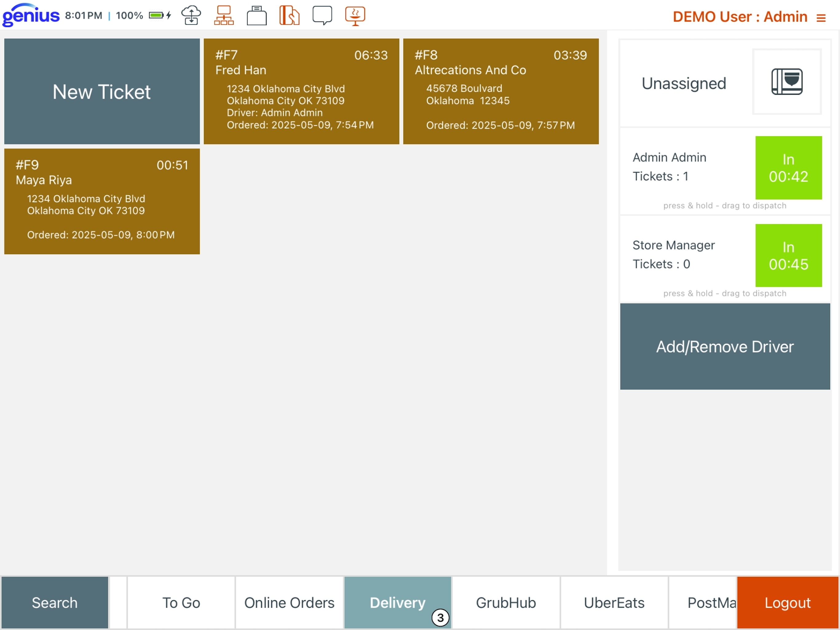
Task: Click 'Ordered: 2025-05-09, 8:00 PM' text
Action: point(101,235)
